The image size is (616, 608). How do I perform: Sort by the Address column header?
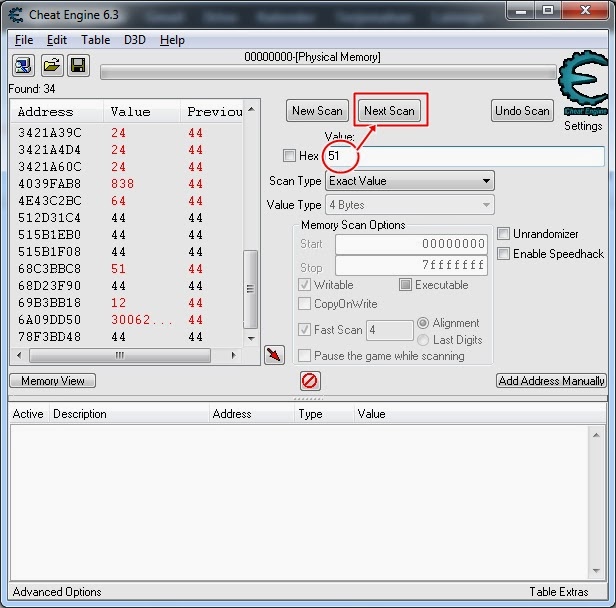[57, 112]
